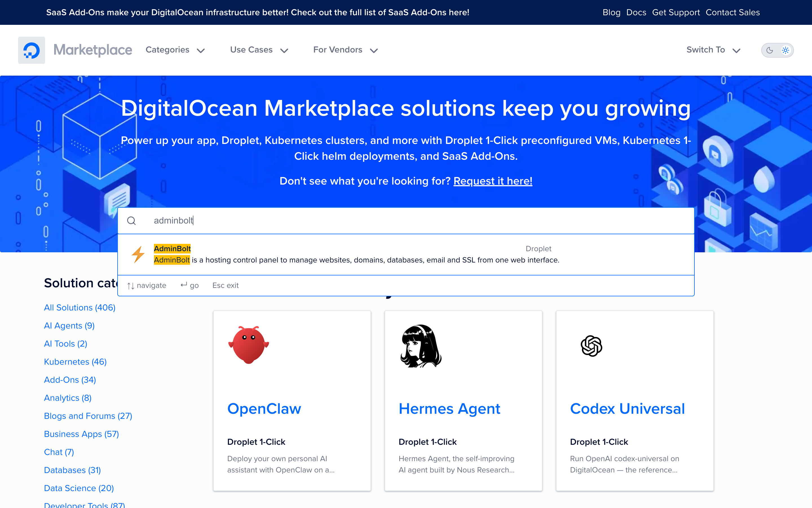Screen dimensions: 812x508
Task: Select the AdminBolt search result title
Action: 172,249
